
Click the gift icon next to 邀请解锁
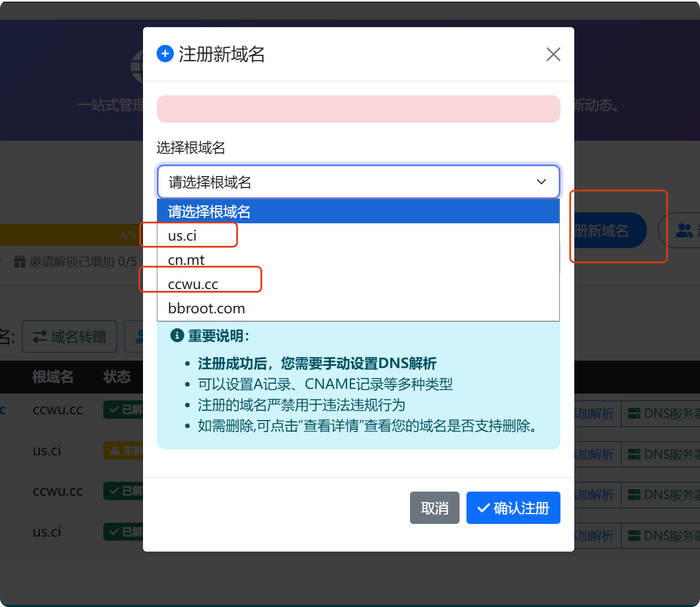point(20,262)
